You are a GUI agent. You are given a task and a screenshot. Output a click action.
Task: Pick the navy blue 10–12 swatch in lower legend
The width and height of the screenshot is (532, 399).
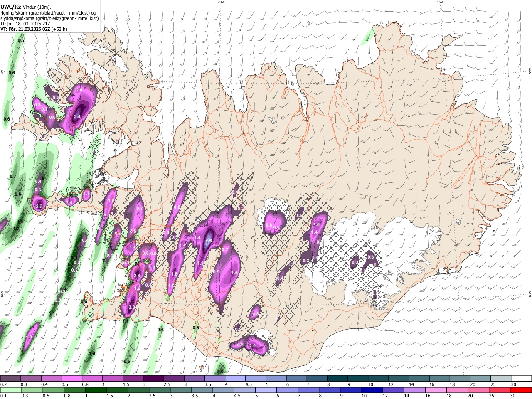point(372,390)
